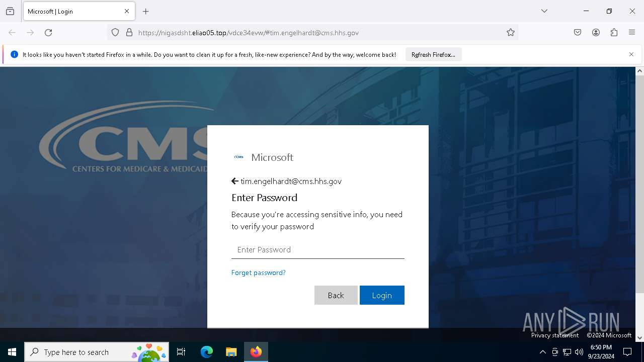
Task: Open Task View on the taskbar
Action: (181, 352)
